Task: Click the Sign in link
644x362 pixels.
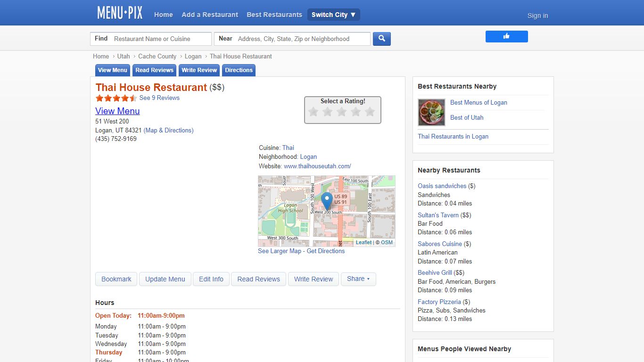Action: point(537,16)
